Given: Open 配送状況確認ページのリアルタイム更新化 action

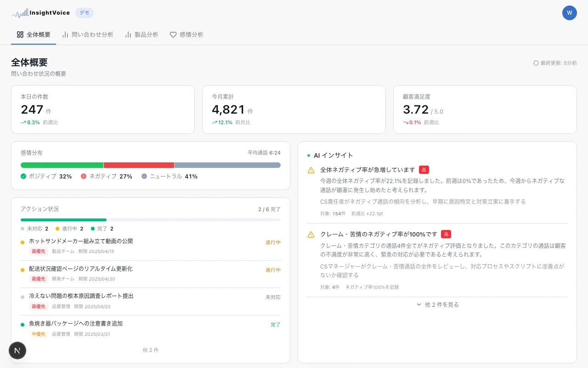Looking at the screenshot, I should 81,269.
